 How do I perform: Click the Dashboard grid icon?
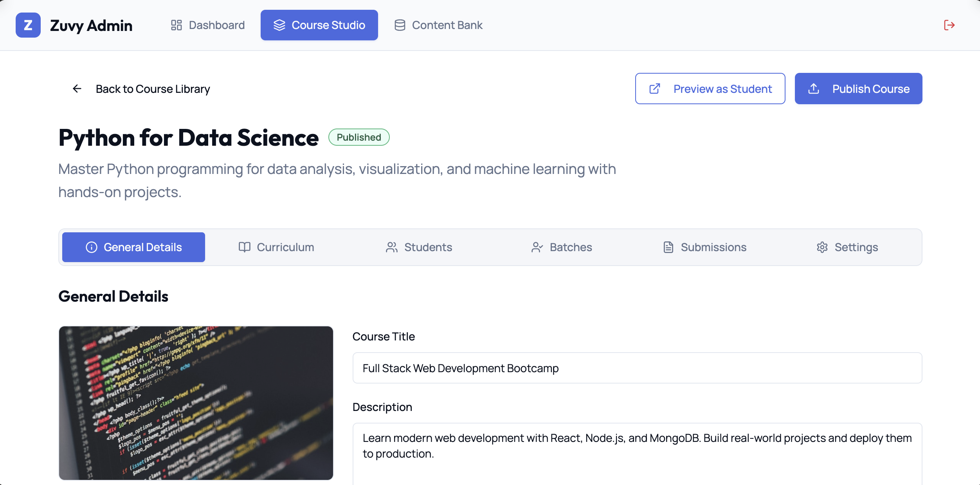pos(177,25)
